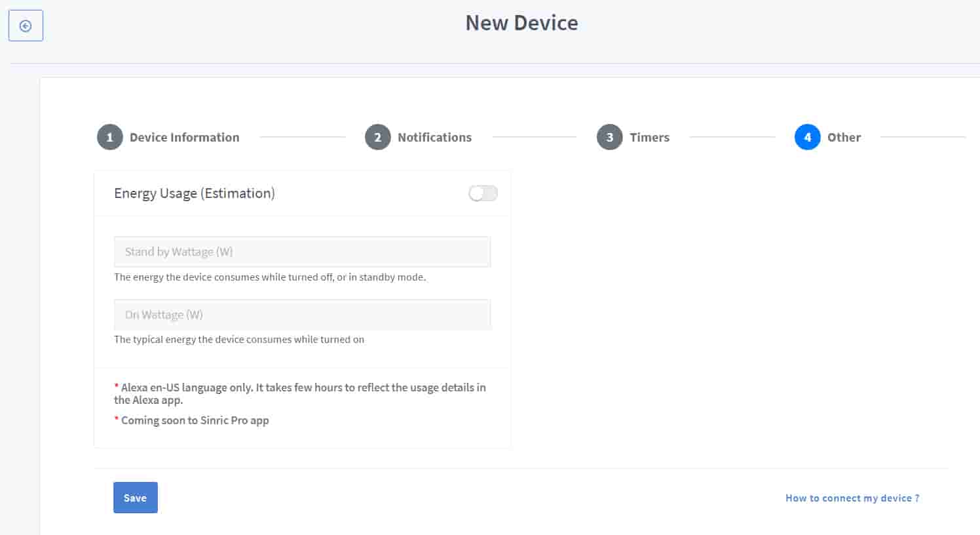The height and width of the screenshot is (535, 980).
Task: Click into the On Wattage field
Action: [302, 315]
